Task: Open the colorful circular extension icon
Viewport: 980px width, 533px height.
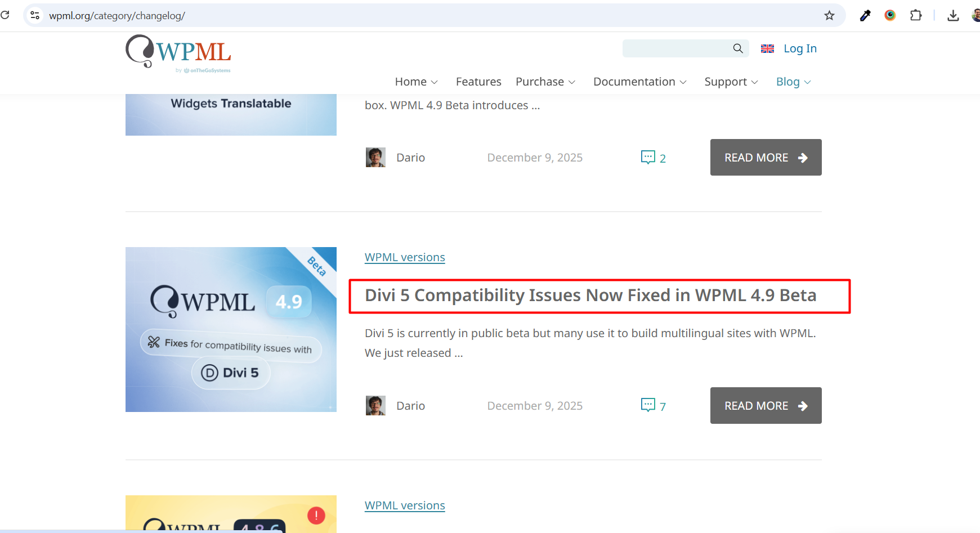Action: tap(890, 15)
